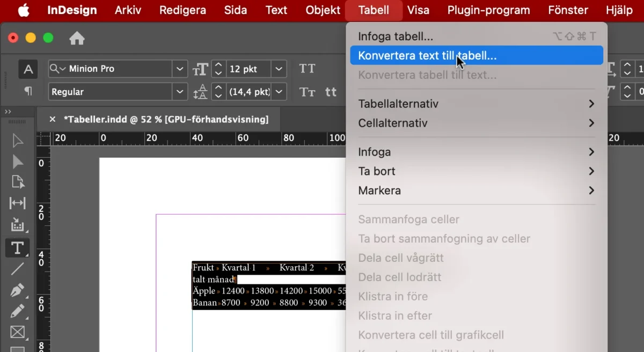Expand the Markera submenu
Image resolution: width=644 pixels, height=352 pixels.
coord(379,190)
